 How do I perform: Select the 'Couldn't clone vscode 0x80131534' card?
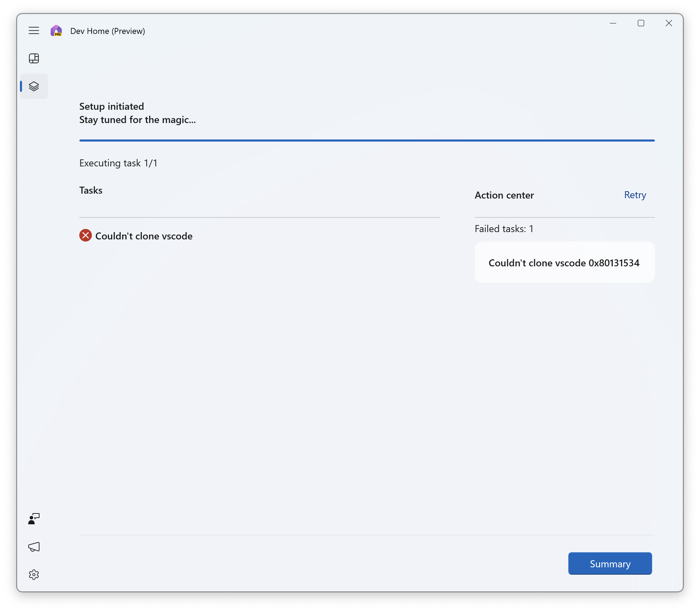click(564, 263)
